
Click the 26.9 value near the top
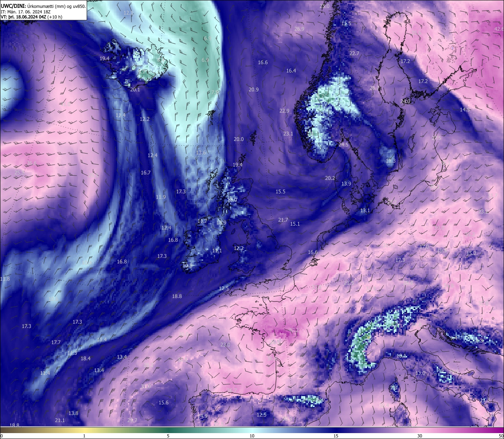point(299,29)
